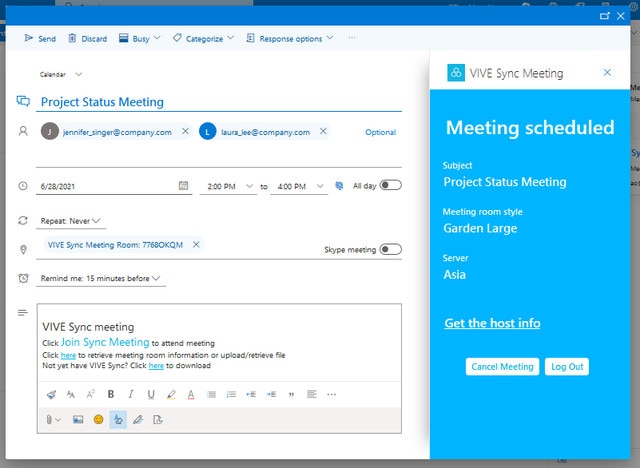Viewport: 640px width, 468px height.
Task: Click inside the message body text area
Action: click(x=219, y=343)
